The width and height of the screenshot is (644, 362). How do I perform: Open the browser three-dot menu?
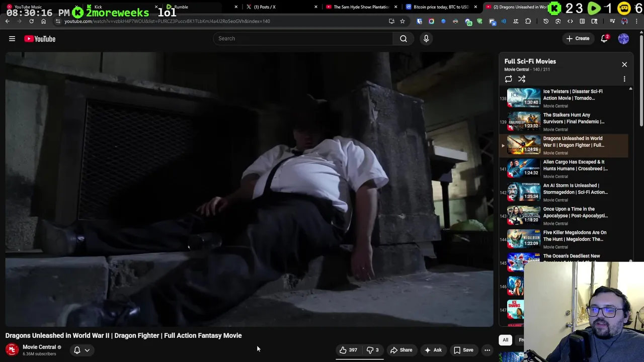coord(636,21)
